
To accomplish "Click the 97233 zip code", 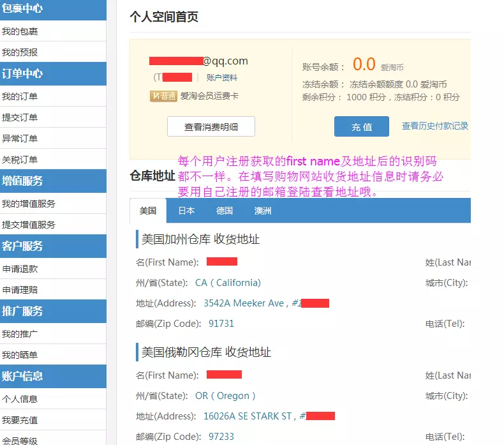I will (221, 437).
